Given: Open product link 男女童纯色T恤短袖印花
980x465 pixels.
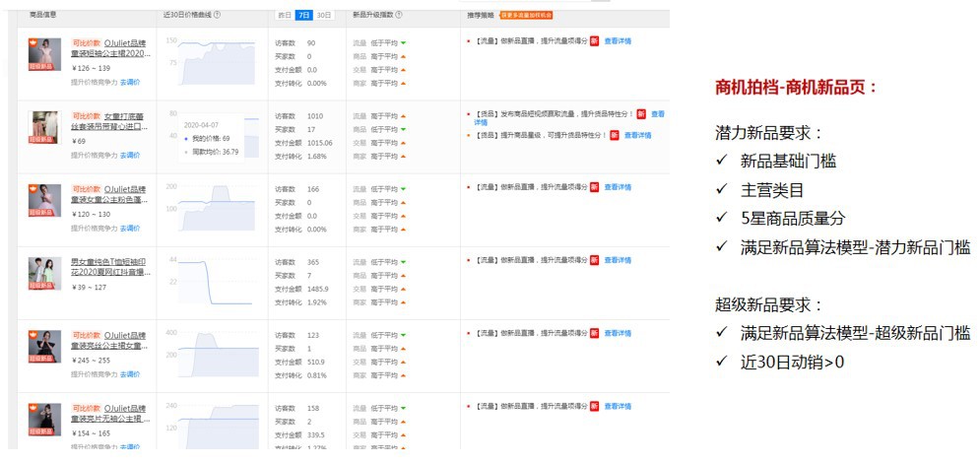Looking at the screenshot, I should (110, 268).
